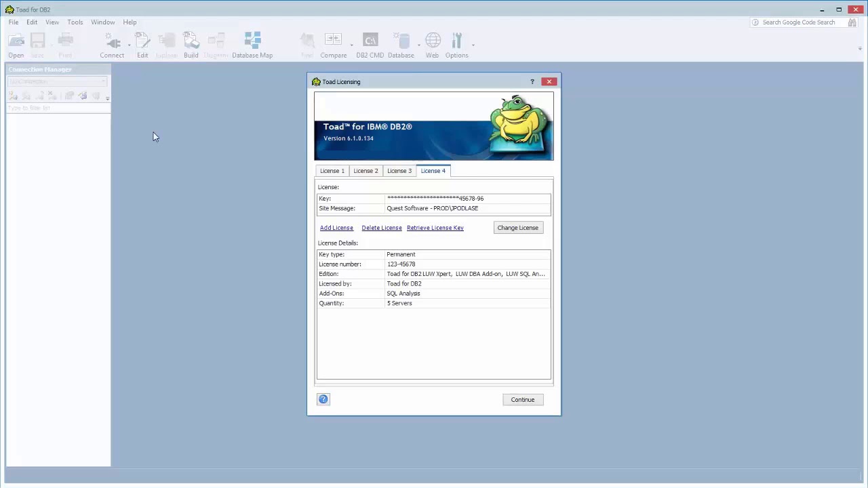868x488 pixels.
Task: Click the help icon in the licensing dialog
Action: pos(323,399)
